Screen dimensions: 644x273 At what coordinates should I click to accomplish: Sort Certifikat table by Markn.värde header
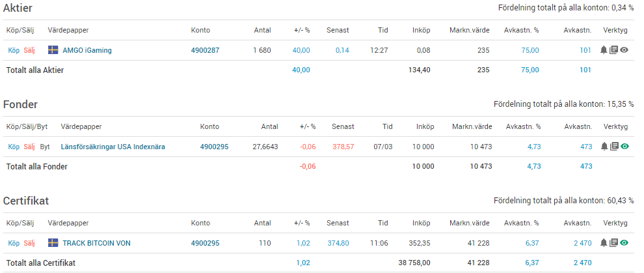[470, 223]
